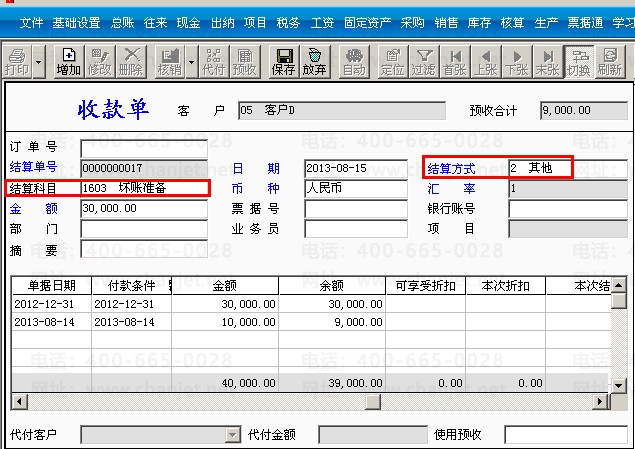Open the 代付客户 combo box arrow
Image resolution: width=635 pixels, height=449 pixels.
tap(232, 435)
